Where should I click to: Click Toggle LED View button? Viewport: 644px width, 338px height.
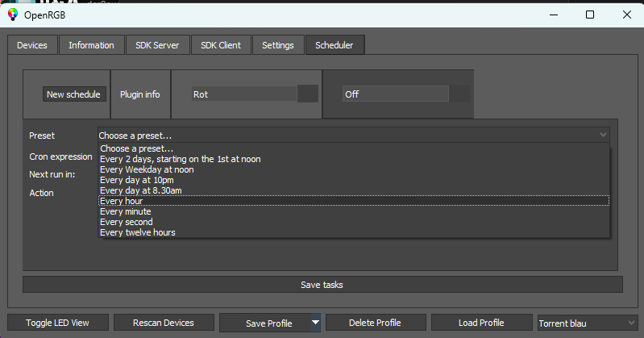[58, 323]
